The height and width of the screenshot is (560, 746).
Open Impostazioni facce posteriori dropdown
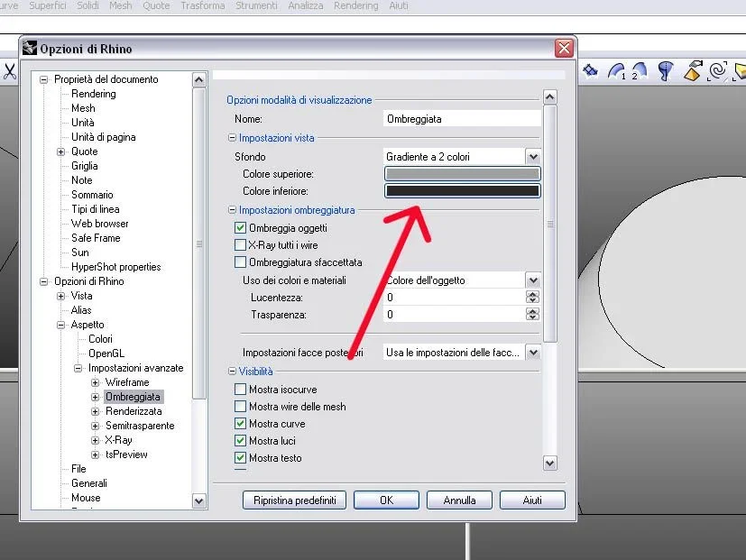tap(533, 353)
